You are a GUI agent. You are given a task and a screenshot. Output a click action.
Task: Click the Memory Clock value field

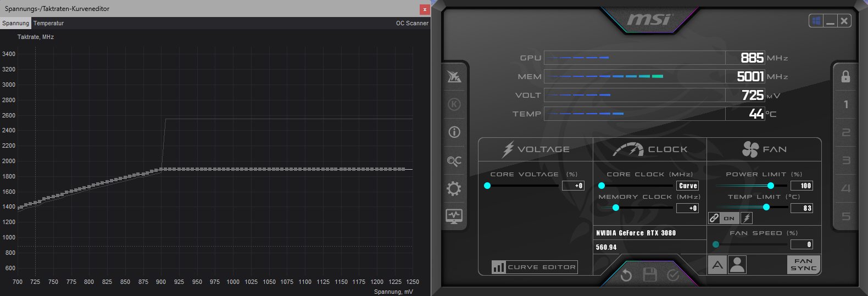click(687, 208)
